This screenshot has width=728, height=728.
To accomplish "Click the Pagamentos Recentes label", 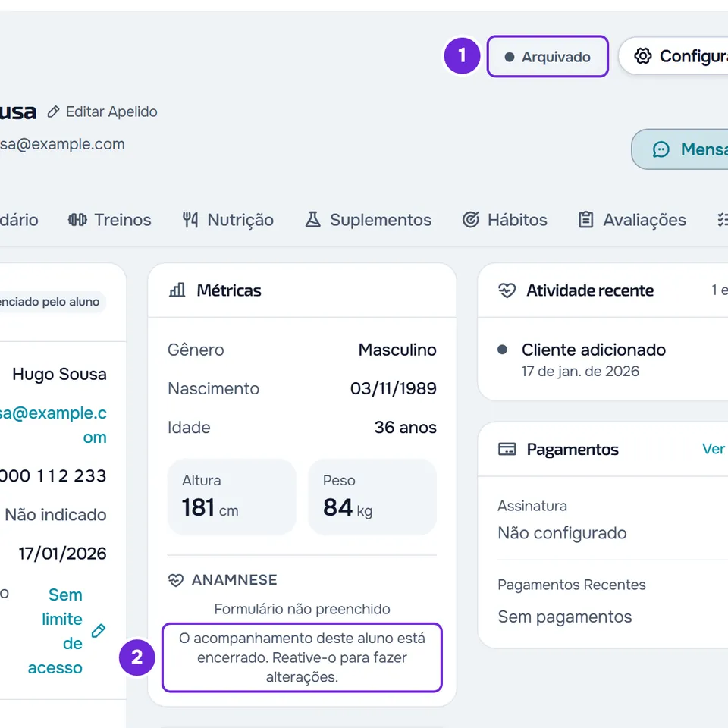I will point(572,585).
